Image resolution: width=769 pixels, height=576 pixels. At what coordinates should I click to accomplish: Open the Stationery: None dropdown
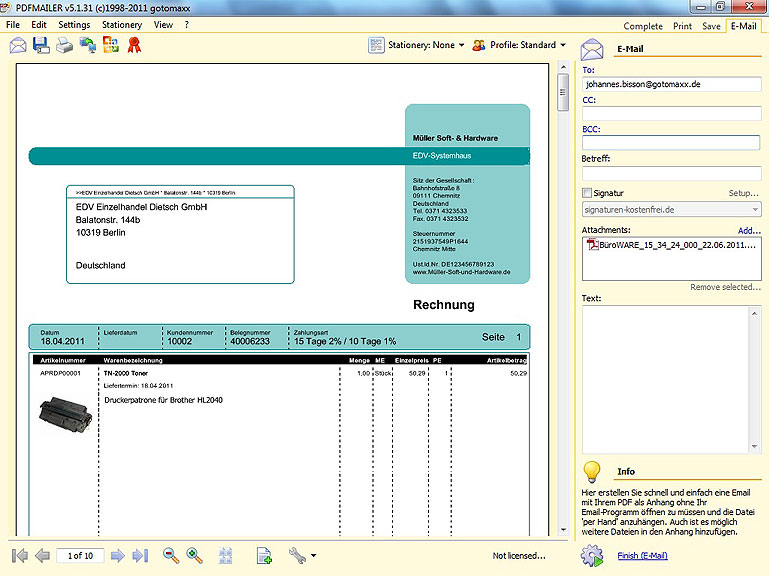pos(426,45)
